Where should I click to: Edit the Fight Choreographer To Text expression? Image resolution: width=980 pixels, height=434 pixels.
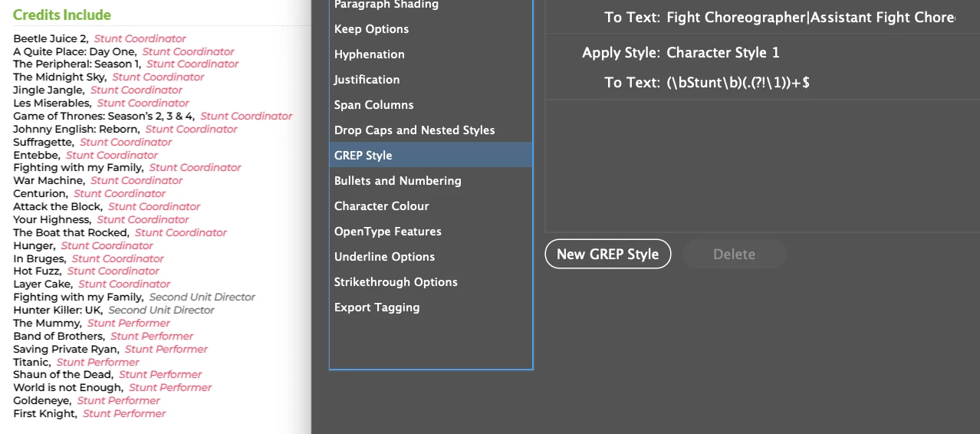coord(811,18)
